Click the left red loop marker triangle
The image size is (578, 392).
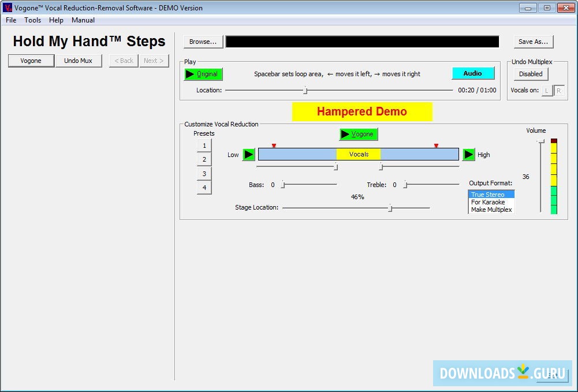[x=274, y=146]
